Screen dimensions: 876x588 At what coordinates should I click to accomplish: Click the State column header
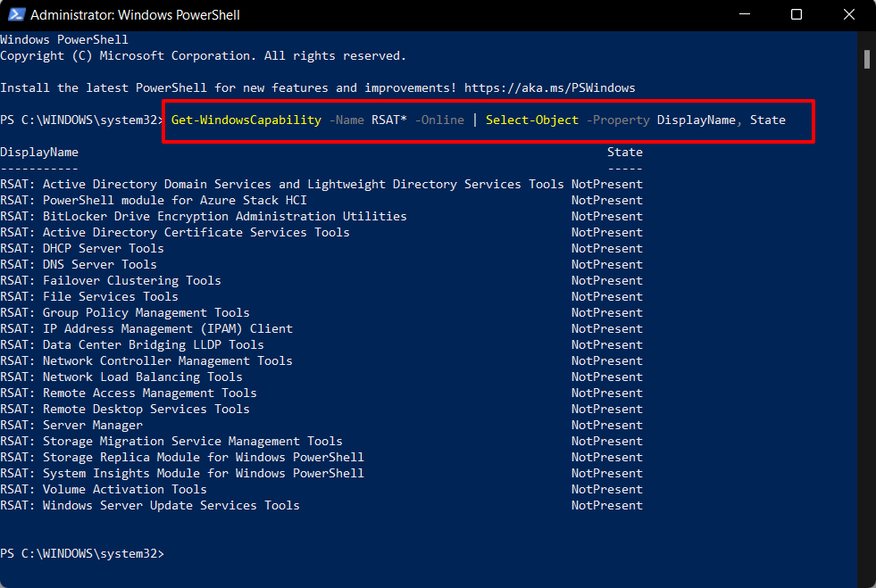(x=624, y=152)
